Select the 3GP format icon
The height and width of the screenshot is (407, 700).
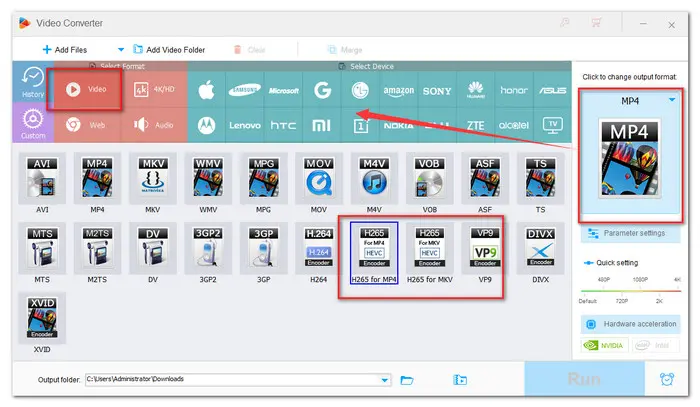[263, 248]
